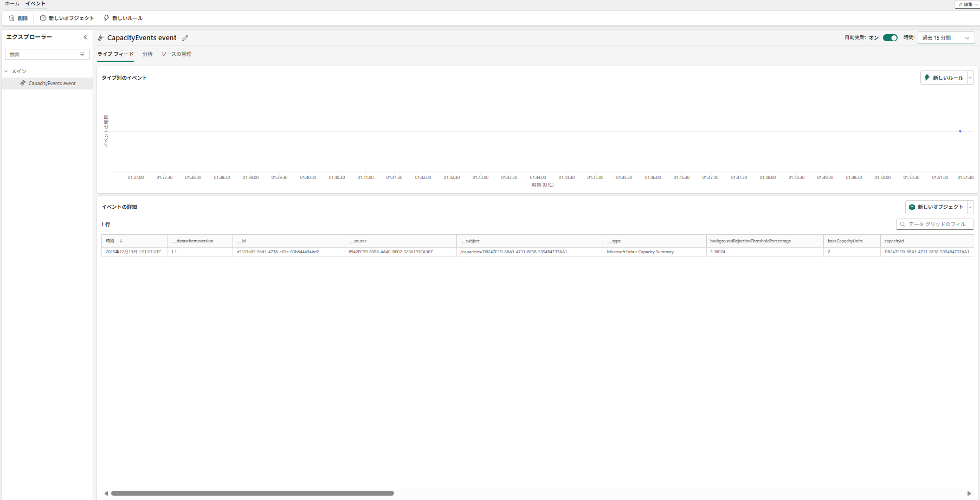
Task: Click the subject cell starting /capacities/
Action: [530, 252]
